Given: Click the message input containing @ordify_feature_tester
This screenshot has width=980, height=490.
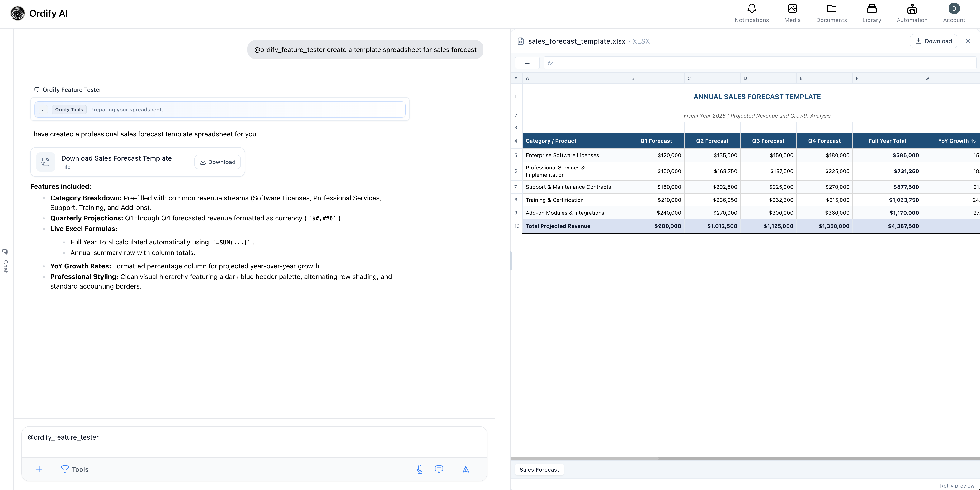Looking at the screenshot, I should [x=254, y=442].
